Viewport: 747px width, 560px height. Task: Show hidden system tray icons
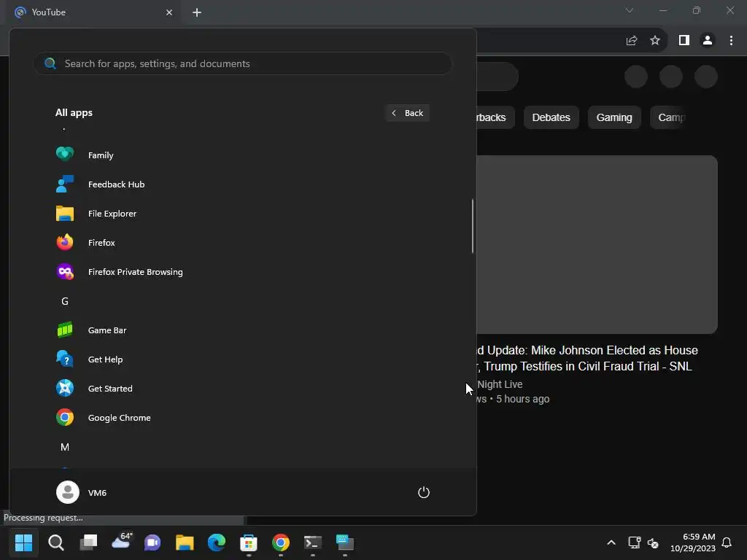pyautogui.click(x=611, y=542)
